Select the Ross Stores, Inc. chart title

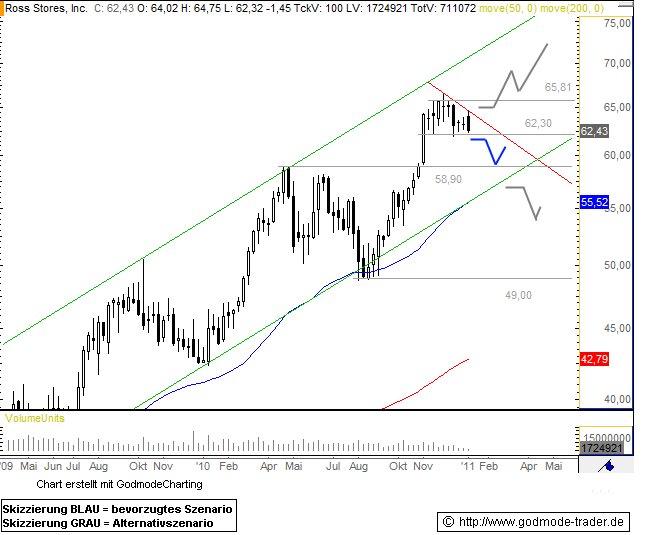(x=46, y=8)
